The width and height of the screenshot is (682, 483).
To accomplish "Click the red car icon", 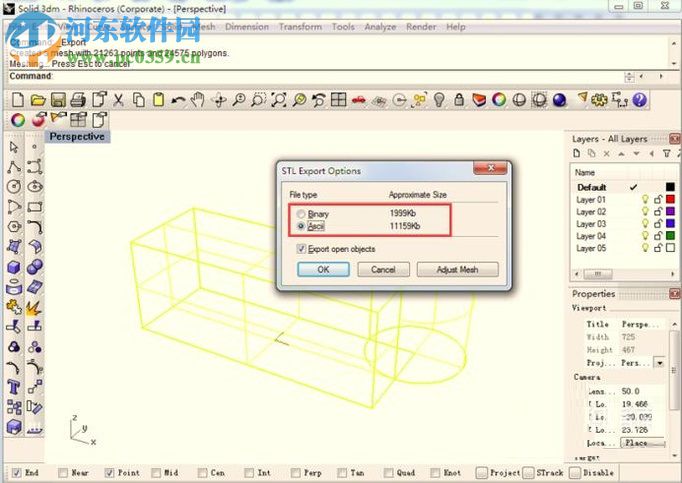I will pyautogui.click(x=359, y=101).
